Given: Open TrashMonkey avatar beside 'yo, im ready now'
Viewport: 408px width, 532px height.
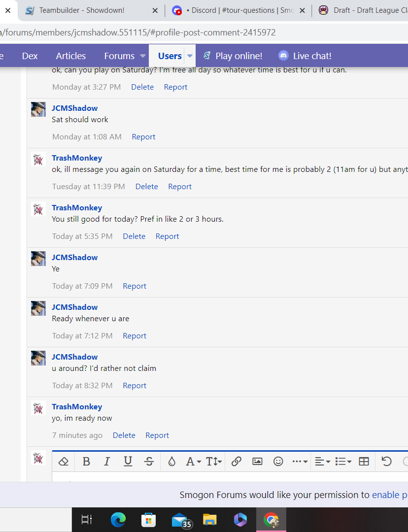Looking at the screenshot, I should [x=38, y=408].
